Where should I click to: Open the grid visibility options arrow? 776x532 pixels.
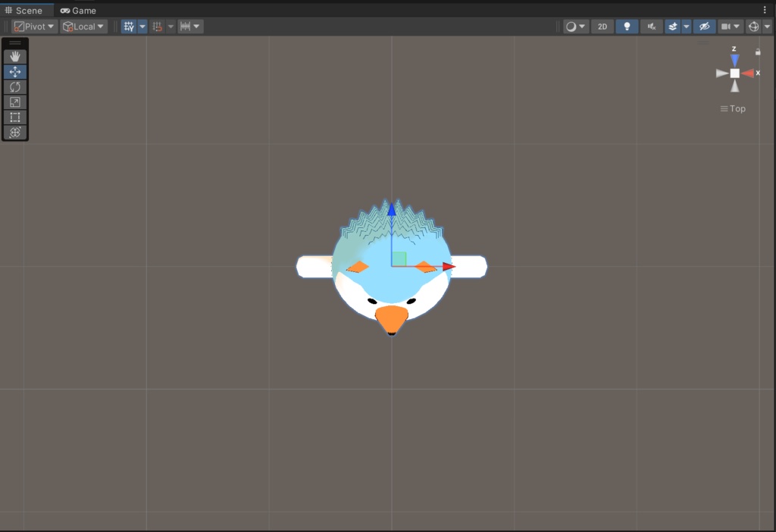(x=142, y=27)
